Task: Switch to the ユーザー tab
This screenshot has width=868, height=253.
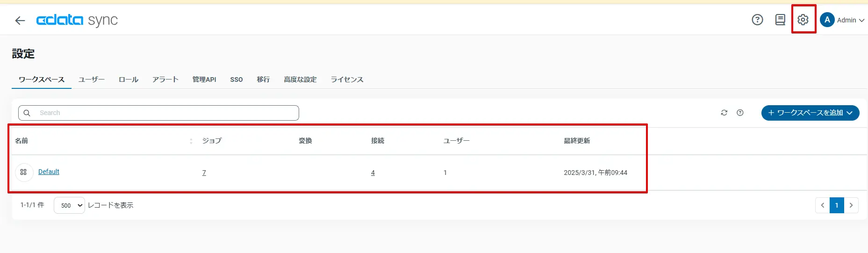Action: click(x=92, y=80)
